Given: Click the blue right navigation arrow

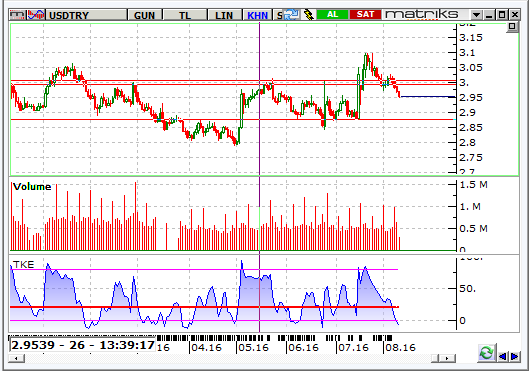Looking at the screenshot, I should click(x=514, y=356).
